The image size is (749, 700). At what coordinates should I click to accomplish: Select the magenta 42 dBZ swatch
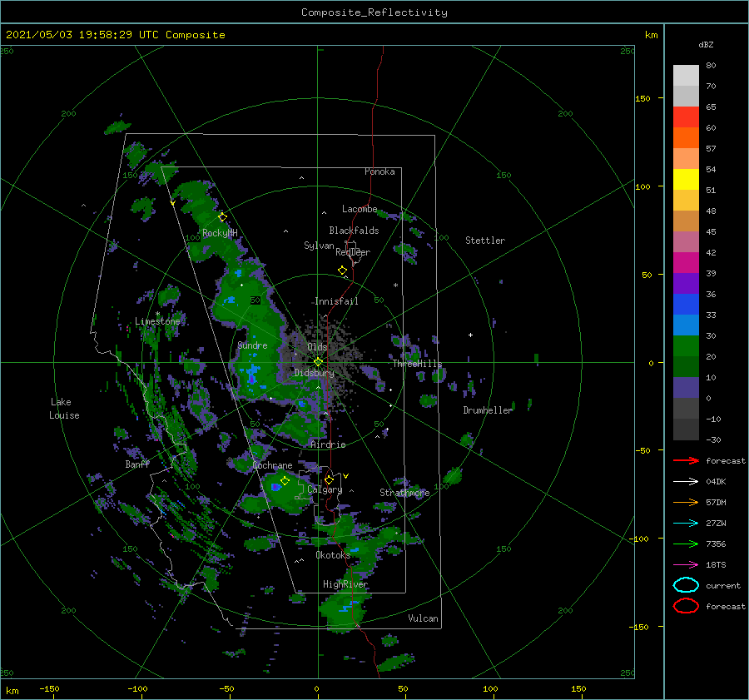(x=686, y=262)
